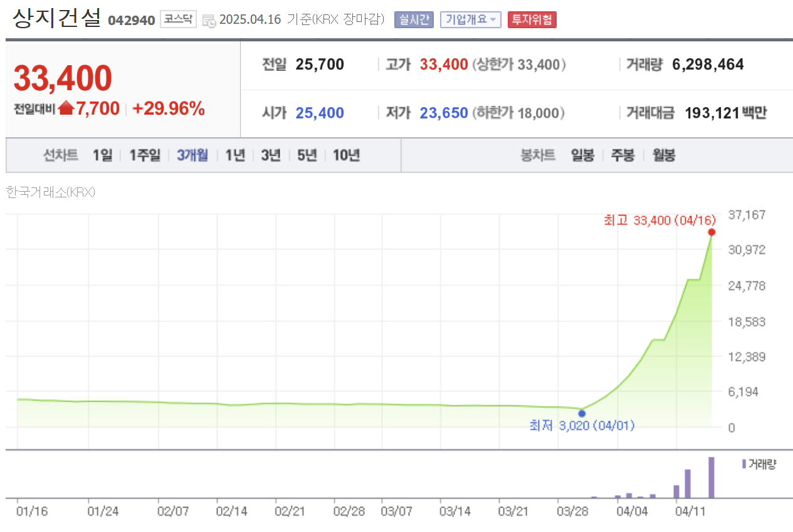
Task: Click the 실시간 button
Action: tap(414, 19)
